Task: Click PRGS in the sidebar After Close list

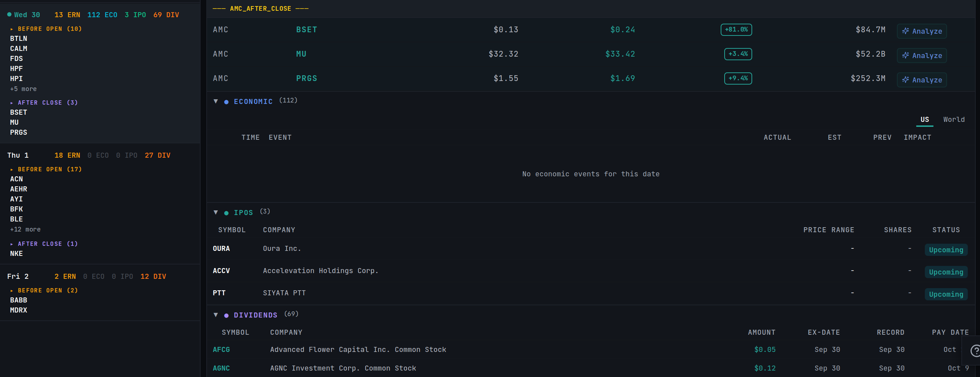Action: pos(19,133)
